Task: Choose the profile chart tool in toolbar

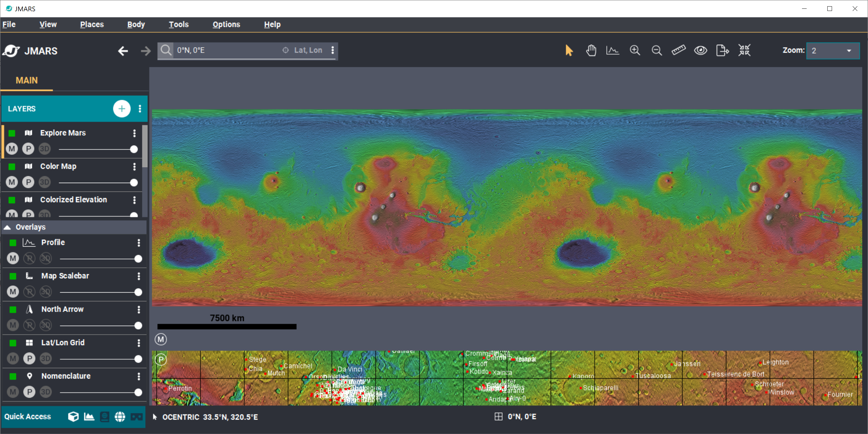Action: point(613,51)
